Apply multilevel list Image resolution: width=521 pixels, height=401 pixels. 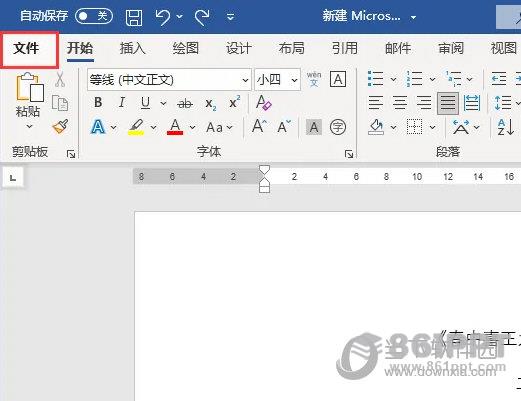[x=454, y=79]
